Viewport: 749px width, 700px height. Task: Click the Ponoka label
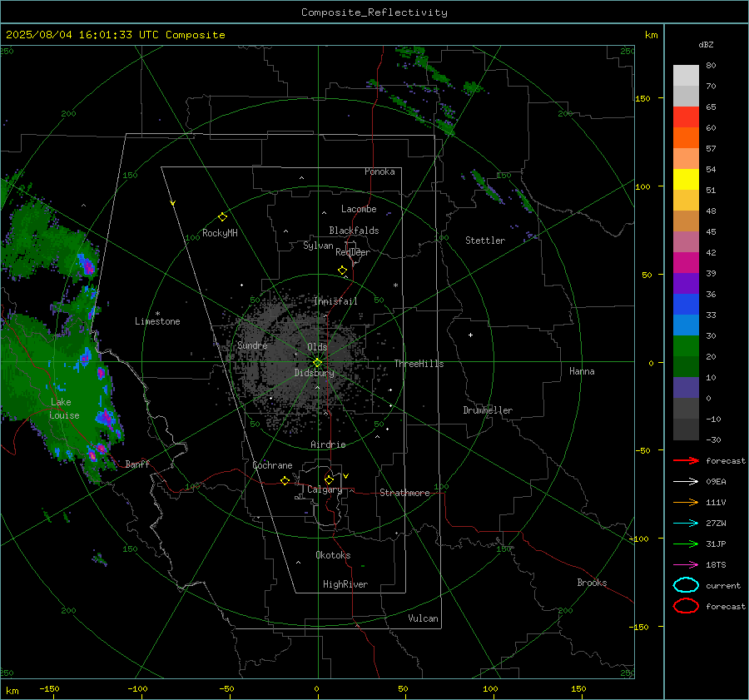tap(379, 171)
